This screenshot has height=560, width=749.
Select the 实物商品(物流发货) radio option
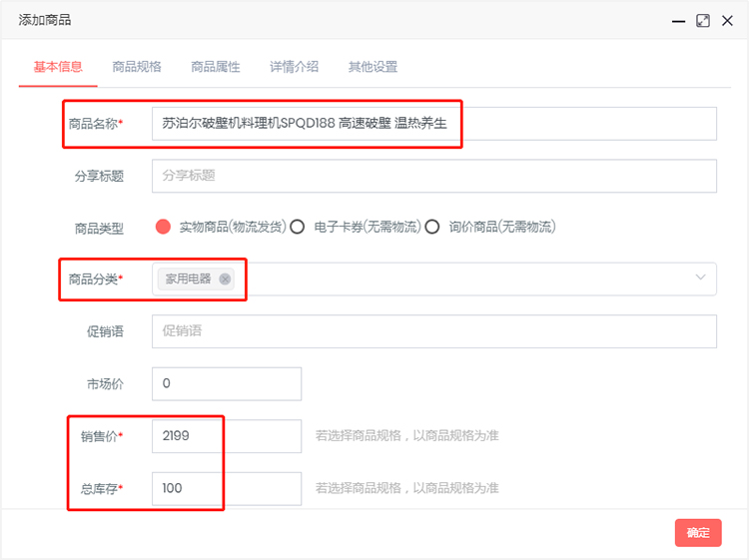point(163,227)
